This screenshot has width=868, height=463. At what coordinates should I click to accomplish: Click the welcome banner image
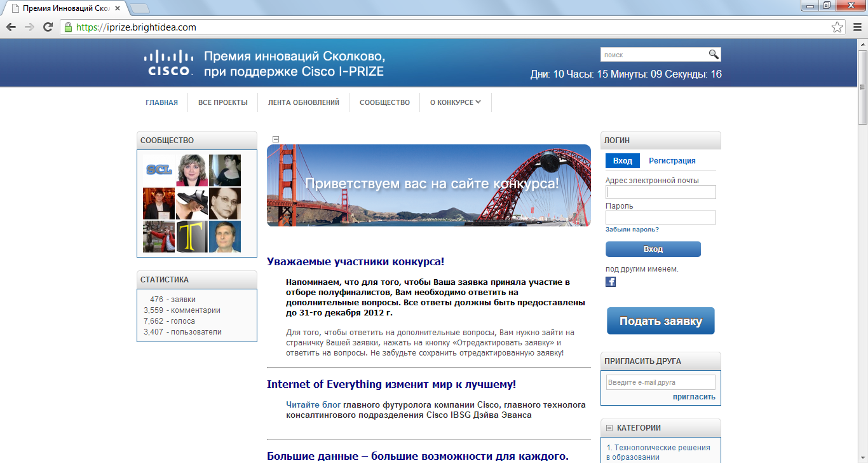coord(429,185)
